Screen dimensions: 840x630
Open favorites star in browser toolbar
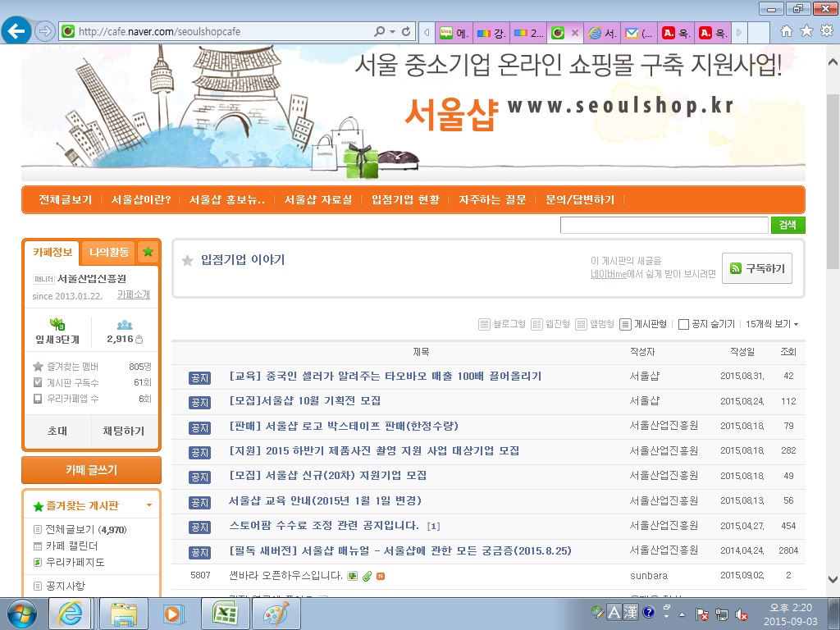(806, 31)
